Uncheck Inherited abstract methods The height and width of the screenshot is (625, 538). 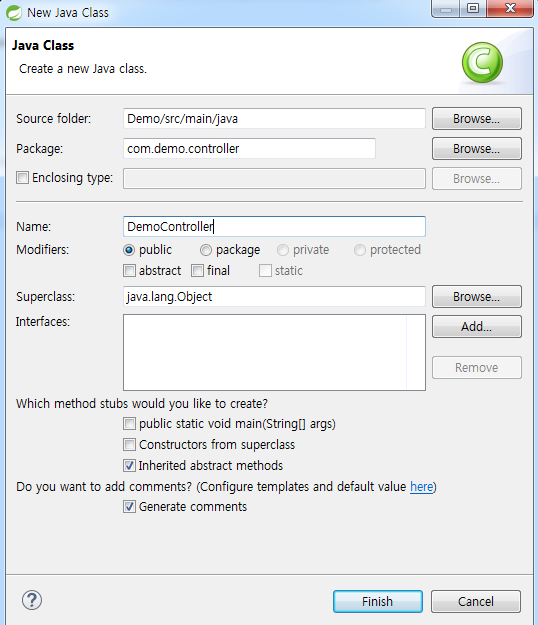129,466
